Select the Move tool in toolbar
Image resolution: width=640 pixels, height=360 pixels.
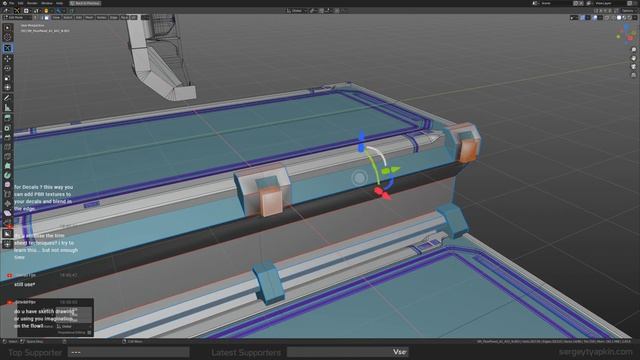(8, 58)
